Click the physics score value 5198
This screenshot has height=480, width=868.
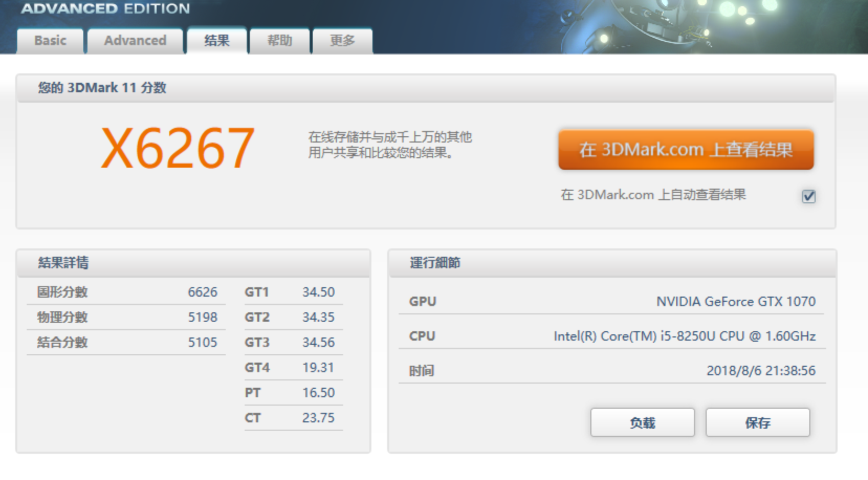tap(202, 317)
